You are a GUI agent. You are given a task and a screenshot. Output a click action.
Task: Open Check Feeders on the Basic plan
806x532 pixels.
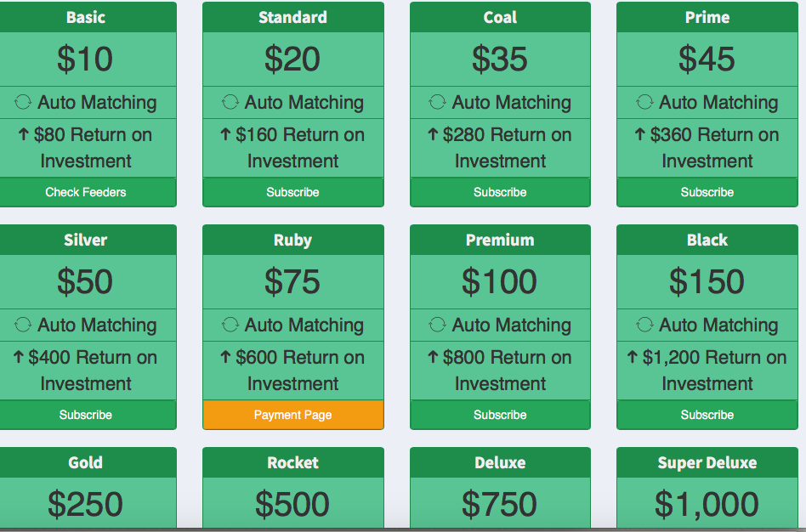pyautogui.click(x=85, y=192)
